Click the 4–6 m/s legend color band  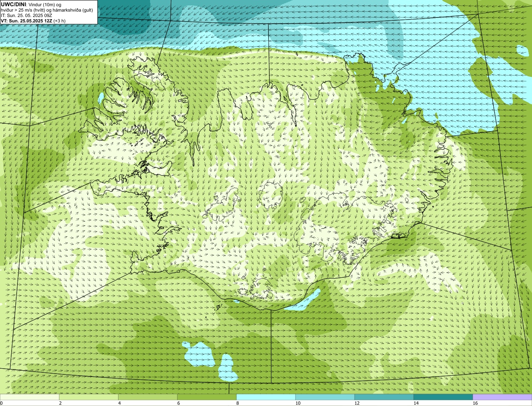point(148,397)
